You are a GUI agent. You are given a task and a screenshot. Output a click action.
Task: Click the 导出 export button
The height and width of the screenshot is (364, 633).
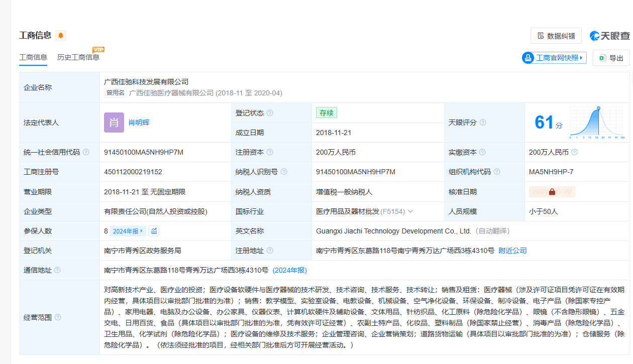[611, 58]
